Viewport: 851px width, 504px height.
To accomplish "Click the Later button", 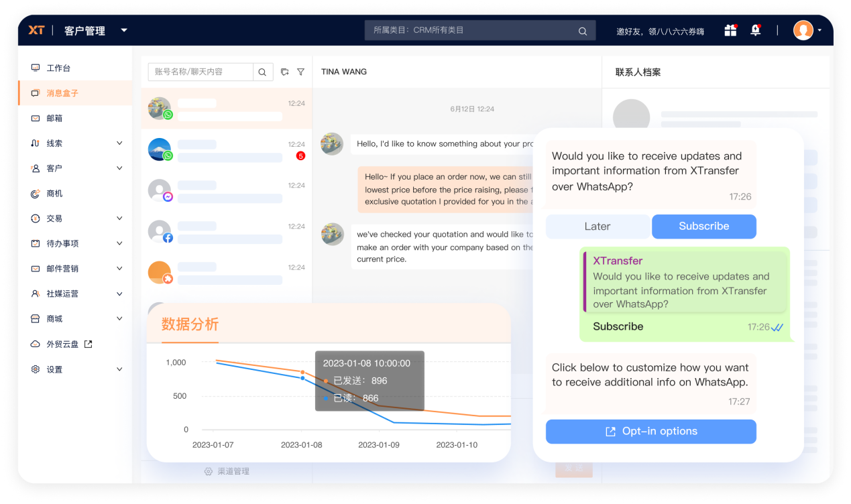I will click(x=598, y=227).
